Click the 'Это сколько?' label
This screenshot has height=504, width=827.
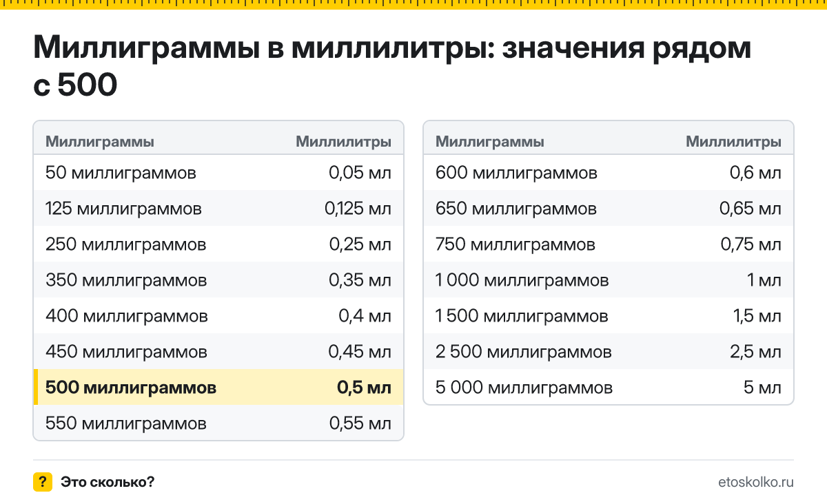point(108,482)
